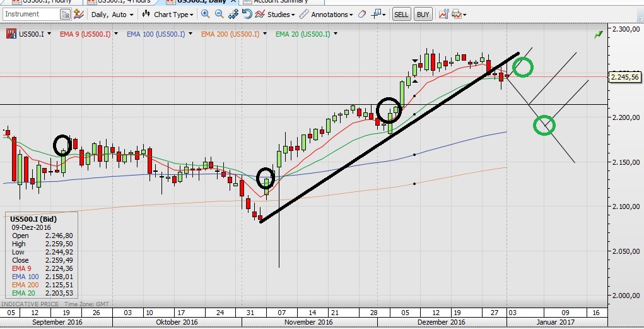Click the US500.I (Bid) data box title
The height and width of the screenshot is (329, 644).
[33, 219]
